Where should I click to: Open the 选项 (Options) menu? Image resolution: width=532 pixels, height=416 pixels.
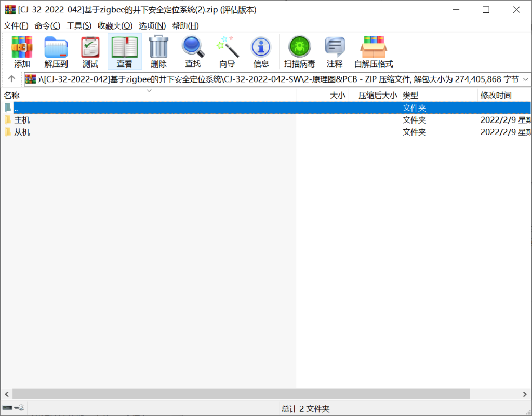point(150,25)
